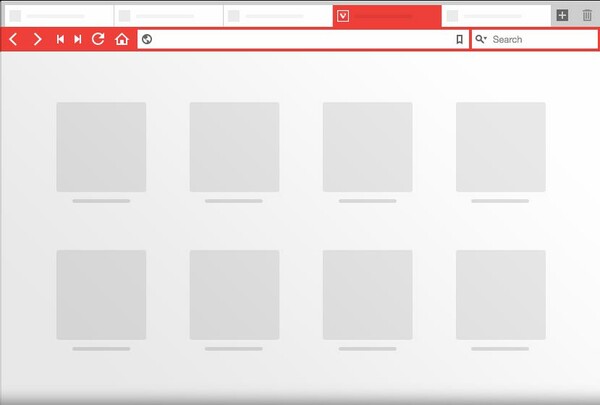Focus the address bar

(x=303, y=39)
